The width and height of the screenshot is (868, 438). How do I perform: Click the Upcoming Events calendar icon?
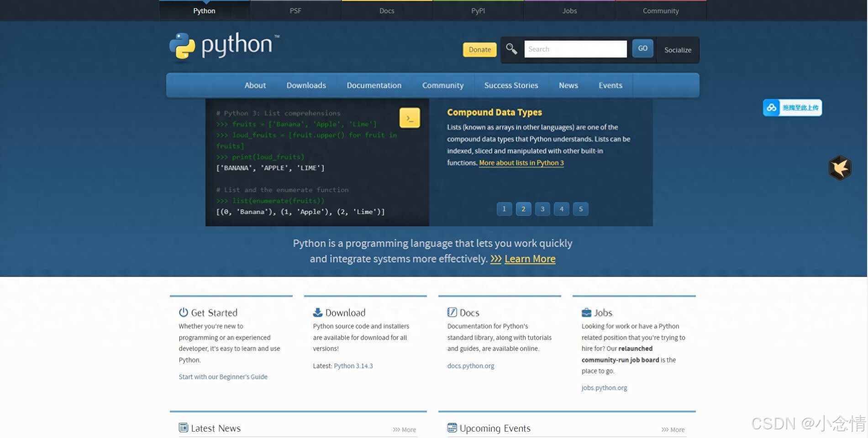[x=452, y=428]
